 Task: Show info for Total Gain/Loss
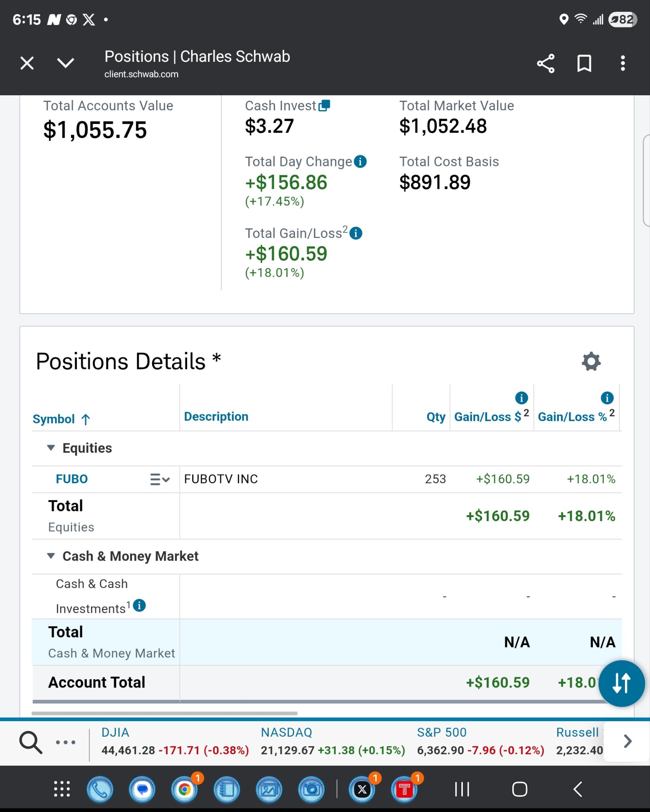click(356, 233)
